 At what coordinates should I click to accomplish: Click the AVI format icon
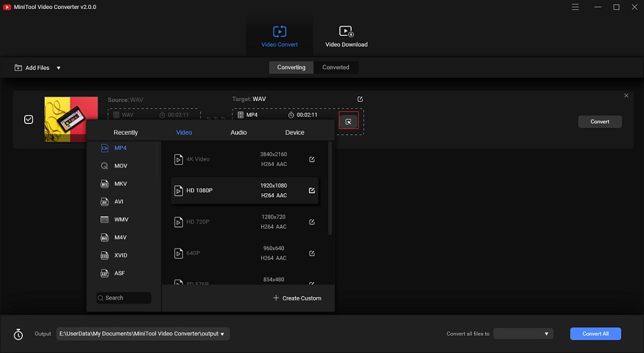(x=105, y=201)
